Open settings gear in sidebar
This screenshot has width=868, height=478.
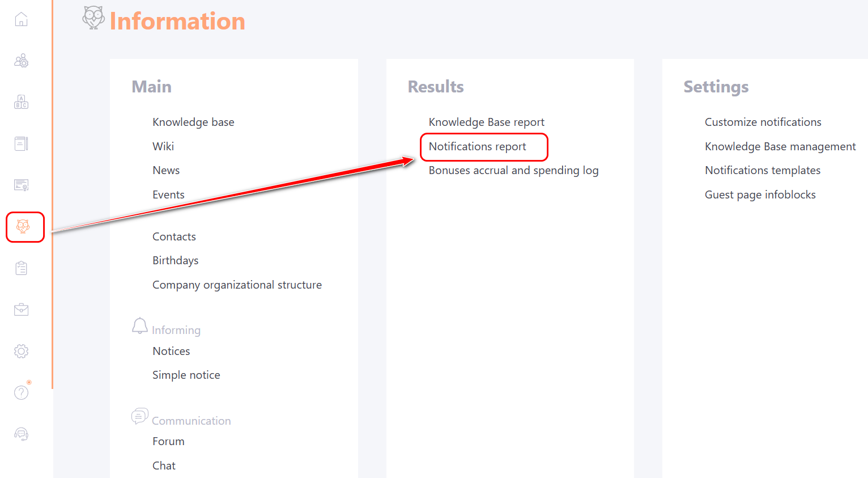click(x=22, y=351)
